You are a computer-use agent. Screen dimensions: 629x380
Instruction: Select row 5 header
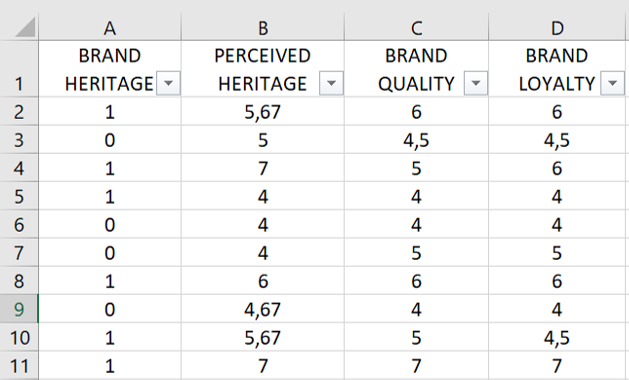tap(19, 196)
